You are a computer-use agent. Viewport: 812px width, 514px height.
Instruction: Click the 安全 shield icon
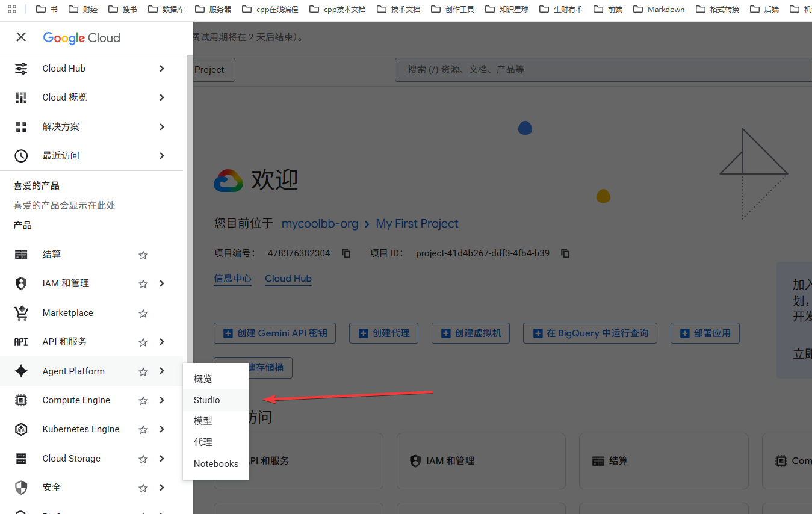(21, 488)
